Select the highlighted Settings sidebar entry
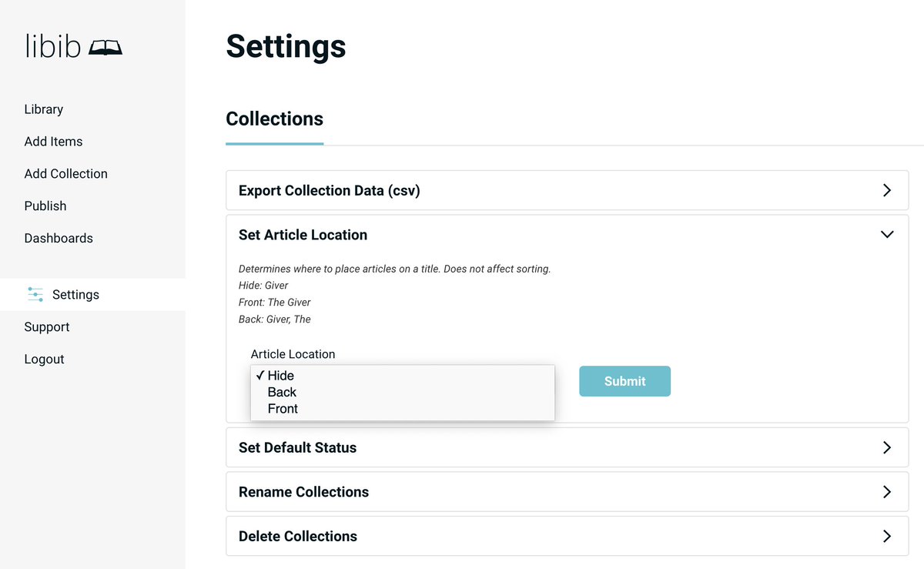Image resolution: width=924 pixels, height=569 pixels. (75, 294)
